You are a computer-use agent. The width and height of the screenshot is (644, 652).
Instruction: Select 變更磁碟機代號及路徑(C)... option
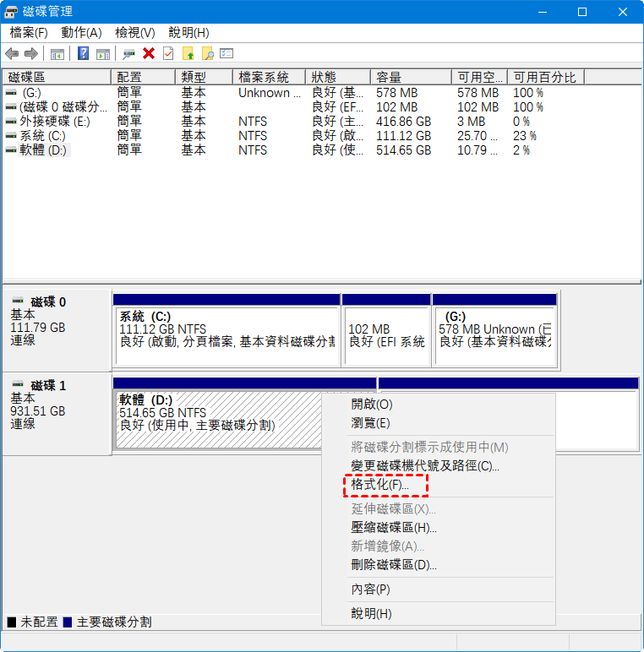coord(439,465)
